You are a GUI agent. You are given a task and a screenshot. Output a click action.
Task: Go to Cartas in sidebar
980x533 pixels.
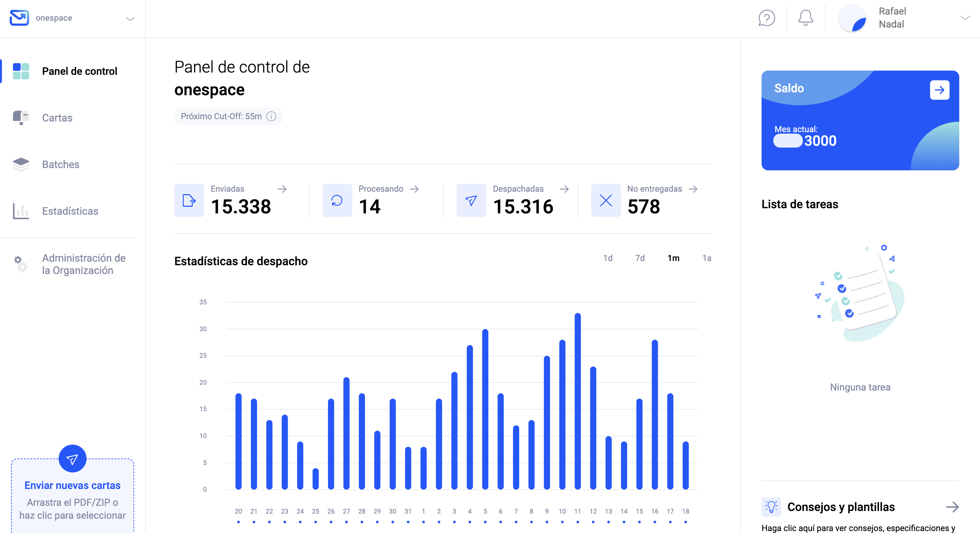57,118
